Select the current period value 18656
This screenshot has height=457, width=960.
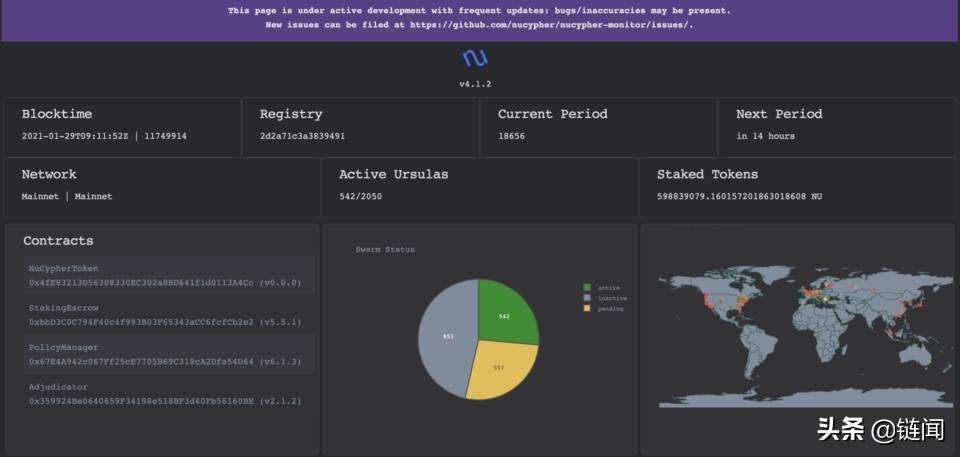(511, 136)
